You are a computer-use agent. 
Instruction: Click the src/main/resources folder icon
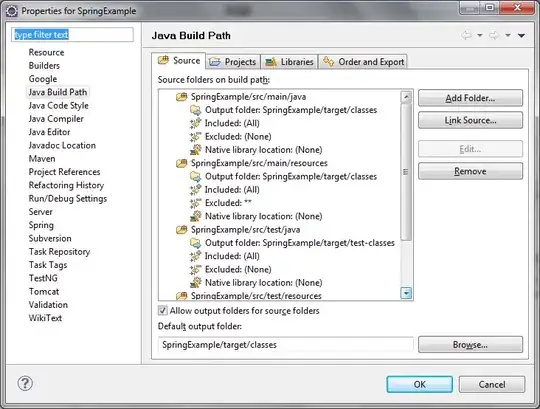click(181, 163)
